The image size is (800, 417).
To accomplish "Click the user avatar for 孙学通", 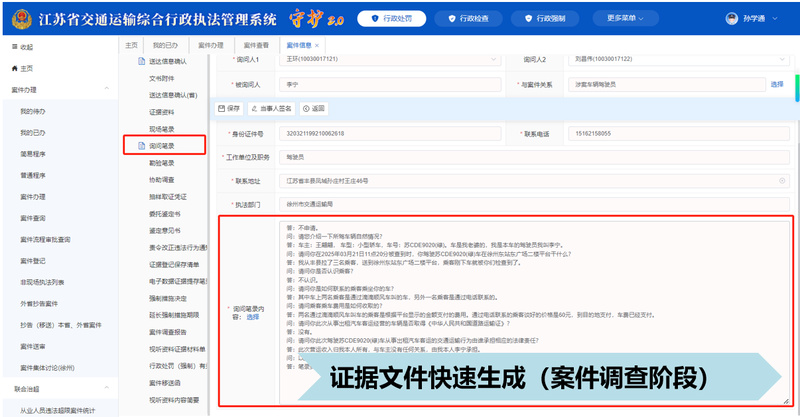I will coord(731,19).
